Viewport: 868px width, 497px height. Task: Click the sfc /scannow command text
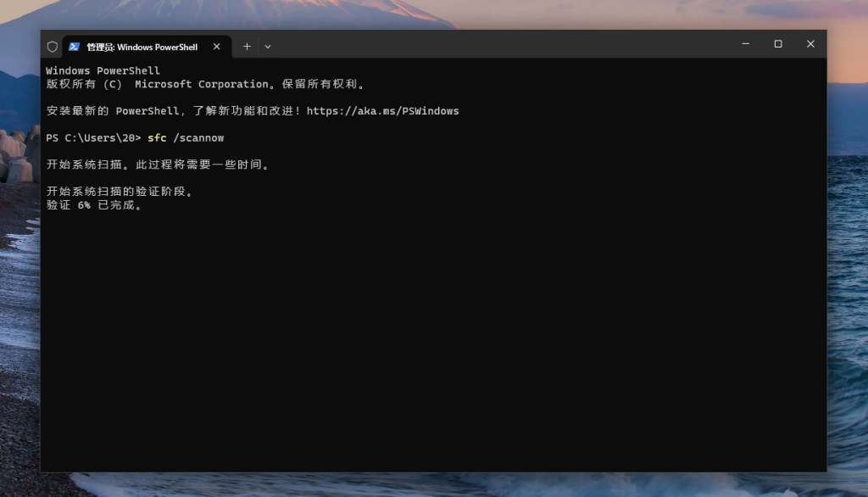click(186, 138)
